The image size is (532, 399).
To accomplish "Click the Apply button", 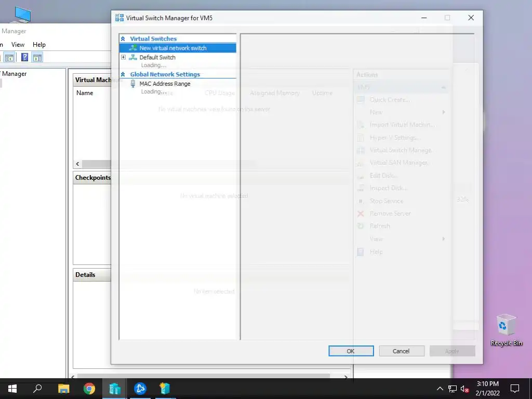I will click(452, 351).
